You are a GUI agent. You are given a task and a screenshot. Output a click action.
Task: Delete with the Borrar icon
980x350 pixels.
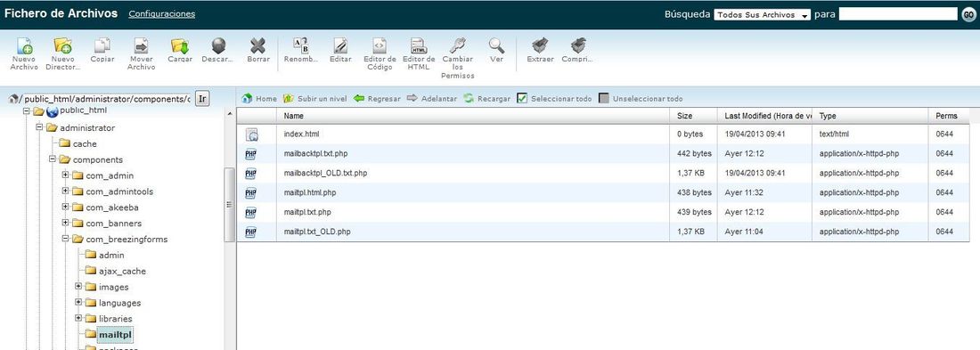coord(257,46)
